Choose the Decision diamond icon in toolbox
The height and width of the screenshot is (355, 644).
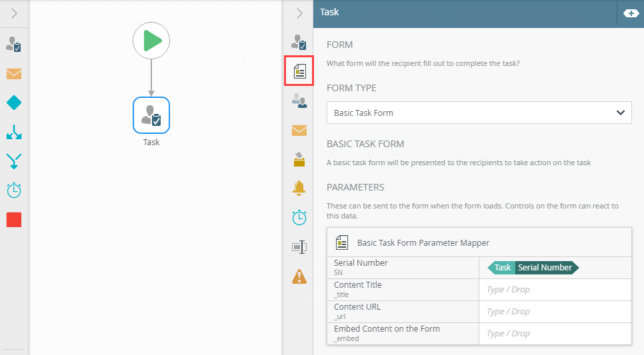coord(14,103)
